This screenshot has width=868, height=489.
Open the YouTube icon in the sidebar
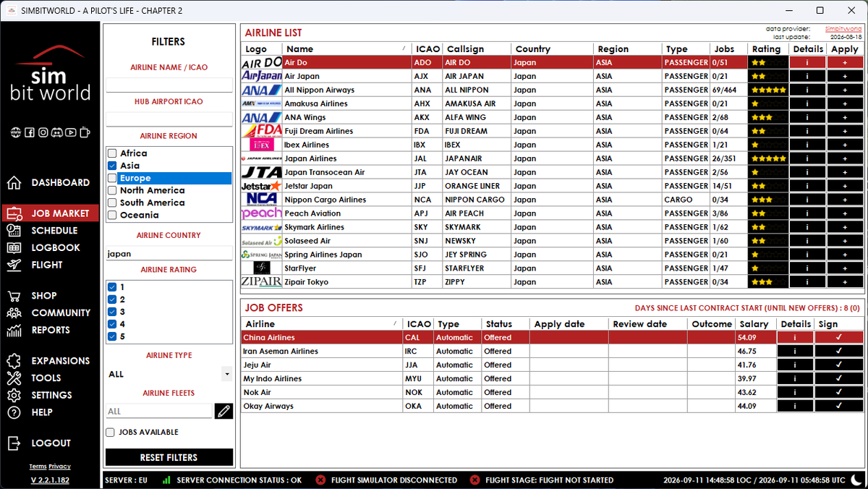pyautogui.click(x=71, y=132)
